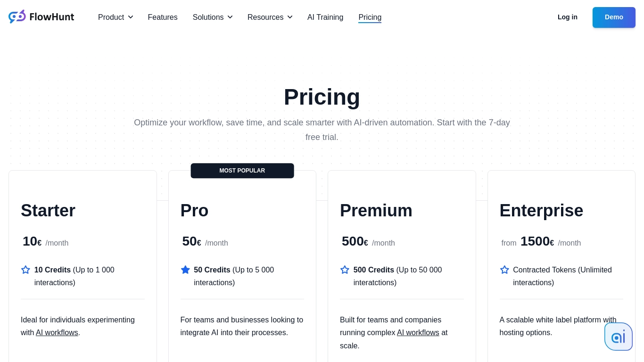The height and width of the screenshot is (362, 644).
Task: Click the star icon beside 10 Credits
Action: [25, 270]
